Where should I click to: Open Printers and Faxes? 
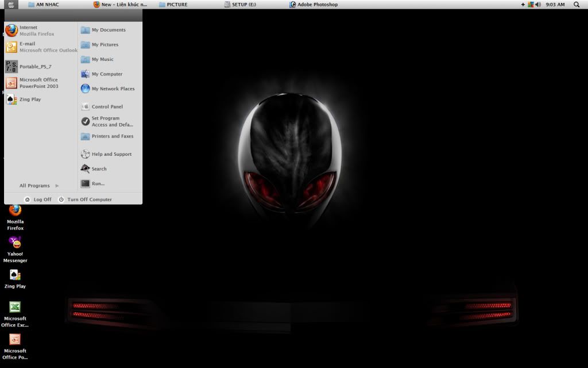[110, 136]
